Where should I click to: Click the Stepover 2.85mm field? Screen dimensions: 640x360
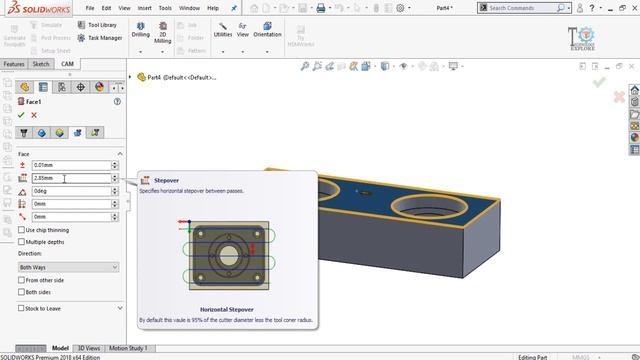pos(71,178)
